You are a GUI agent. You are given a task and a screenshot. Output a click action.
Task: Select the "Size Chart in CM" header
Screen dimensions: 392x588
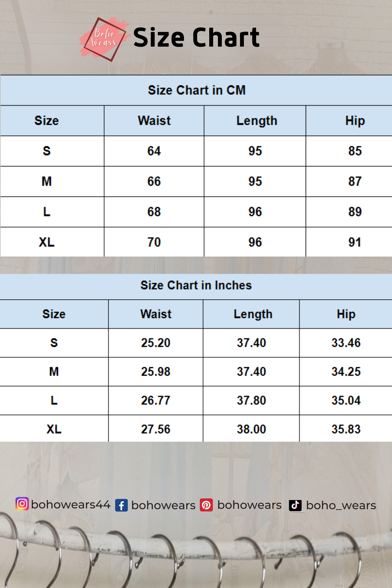click(196, 90)
